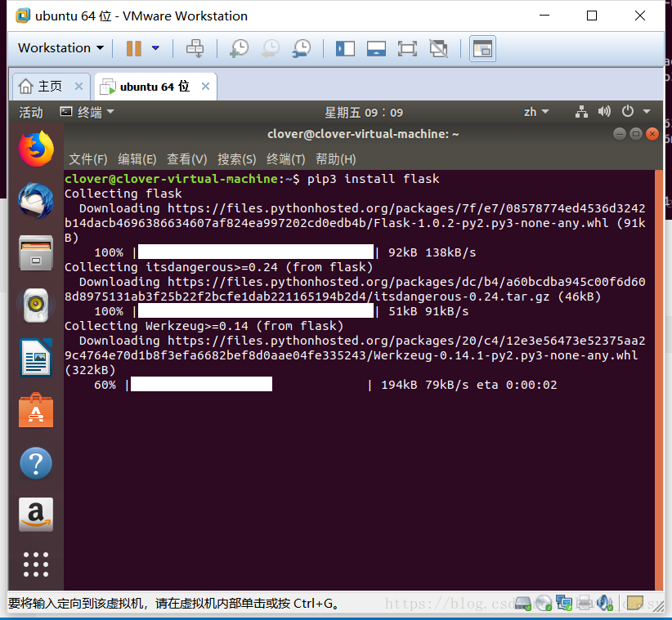Viewport: 672px width, 620px height.
Task: Launch Firefox from the dock
Action: click(x=36, y=149)
